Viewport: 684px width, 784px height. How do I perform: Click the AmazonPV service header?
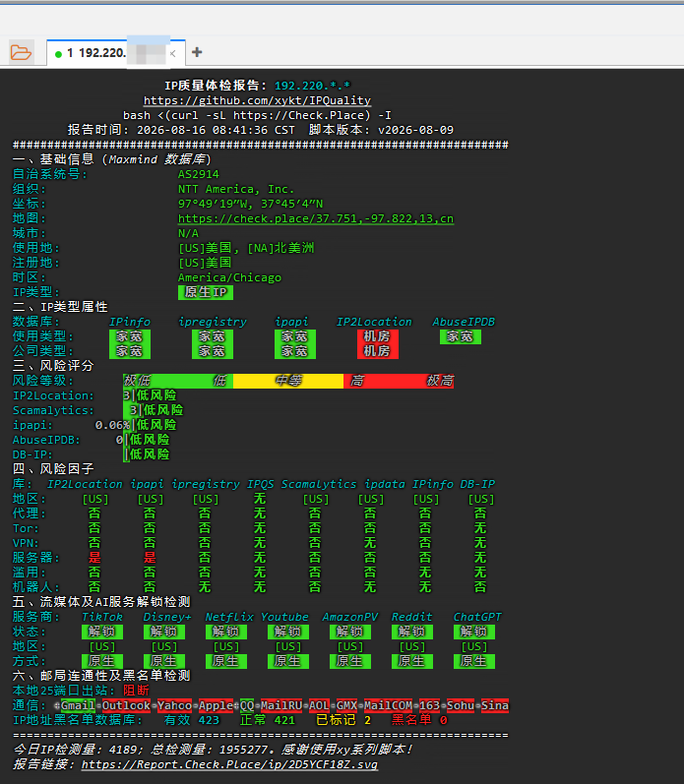tap(349, 618)
